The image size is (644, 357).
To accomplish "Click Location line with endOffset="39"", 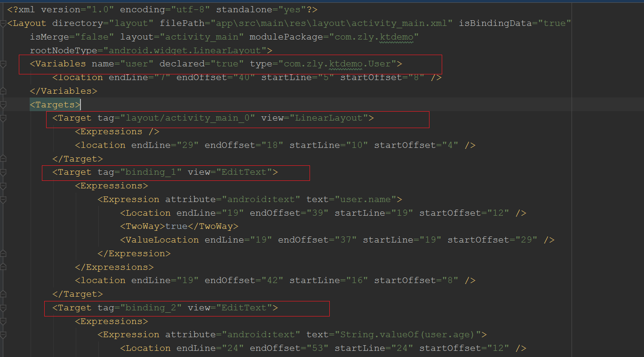I will (x=323, y=213).
